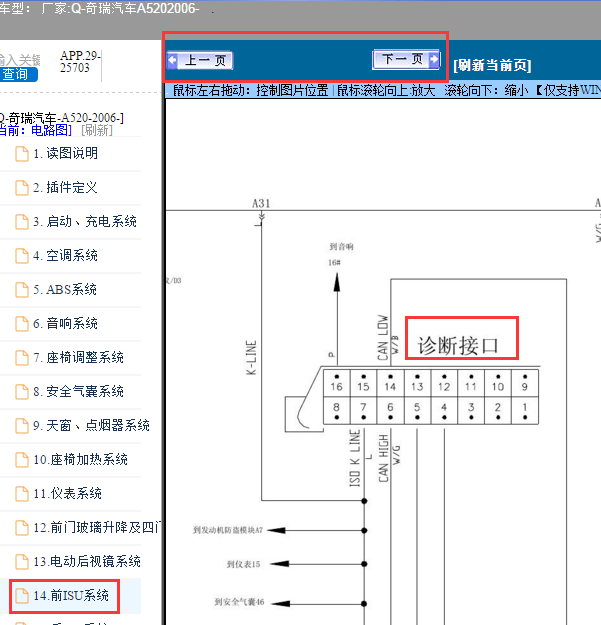Click document icon beside 天窗、点烟器系统
601x625 pixels.
(x=22, y=426)
